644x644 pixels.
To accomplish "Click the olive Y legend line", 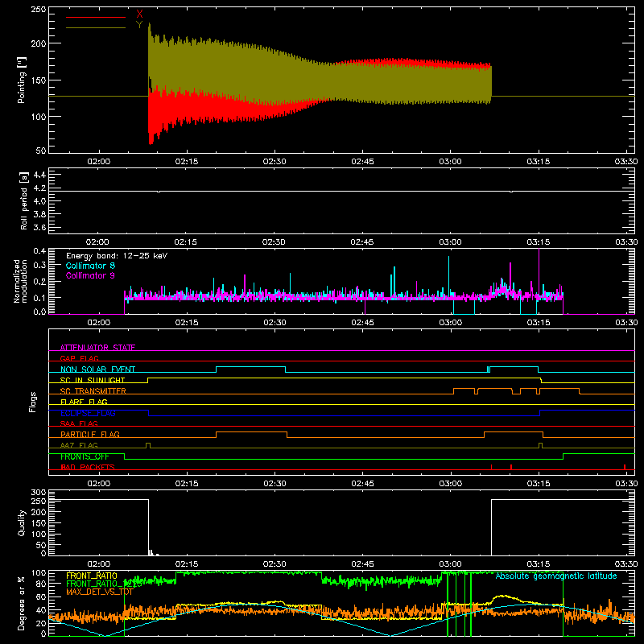I will click(x=96, y=27).
